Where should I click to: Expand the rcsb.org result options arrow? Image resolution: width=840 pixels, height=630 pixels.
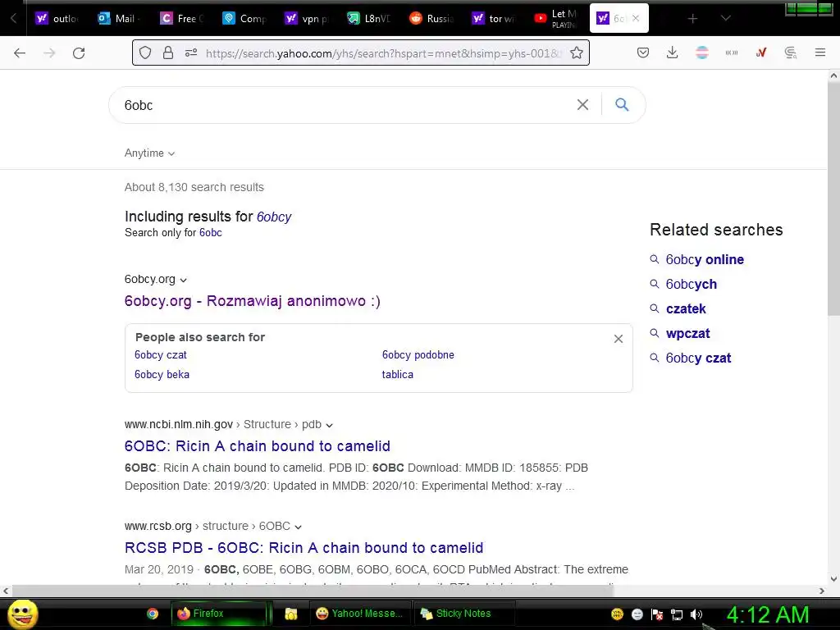(299, 527)
